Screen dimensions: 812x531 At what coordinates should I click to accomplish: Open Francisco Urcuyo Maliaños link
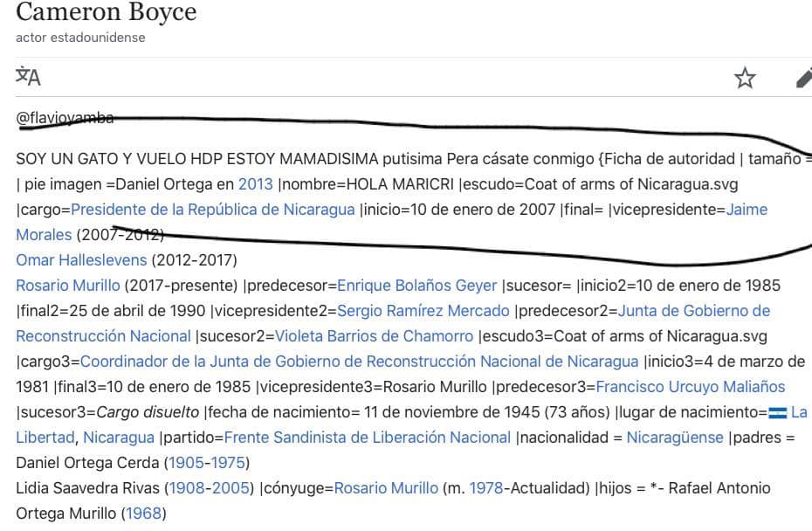pos(691,387)
